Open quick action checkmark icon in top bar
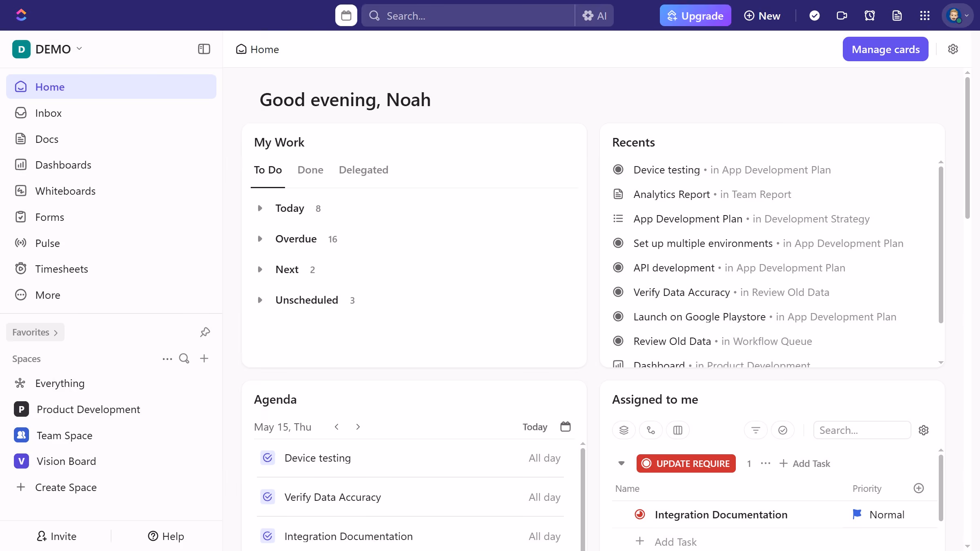This screenshot has height=551, width=980. [x=814, y=16]
